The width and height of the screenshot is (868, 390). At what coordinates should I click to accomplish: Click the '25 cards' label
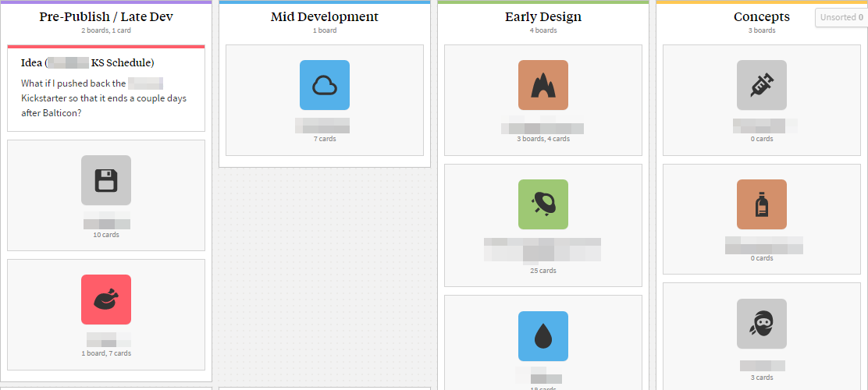543,271
